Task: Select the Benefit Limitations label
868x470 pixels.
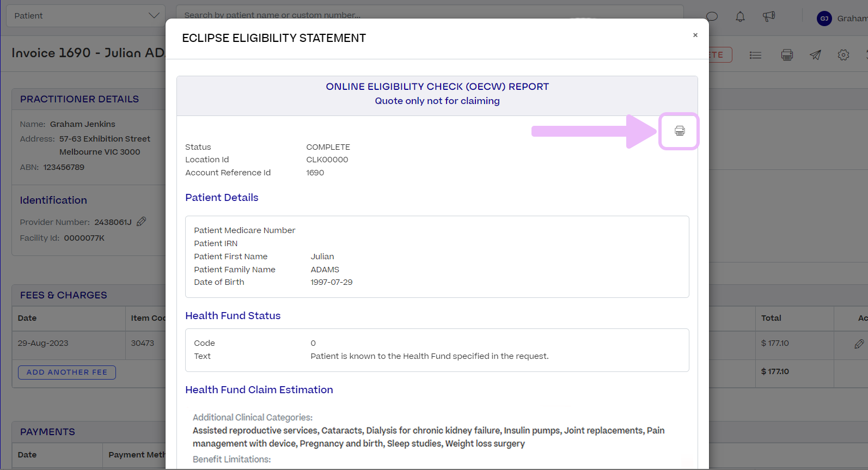Action: click(232, 460)
